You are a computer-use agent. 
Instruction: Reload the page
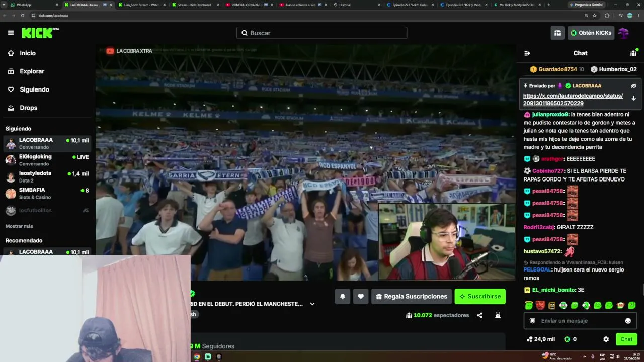coord(23,16)
